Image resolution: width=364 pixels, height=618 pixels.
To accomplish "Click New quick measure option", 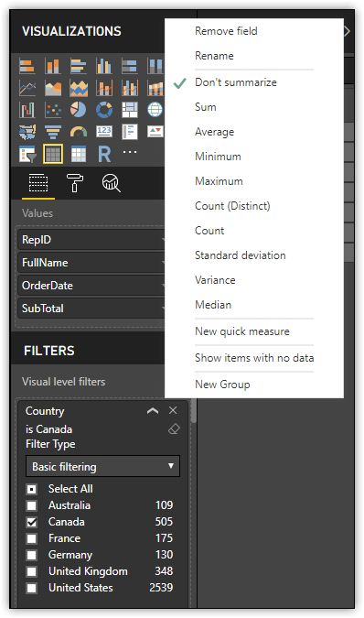I will tap(242, 331).
